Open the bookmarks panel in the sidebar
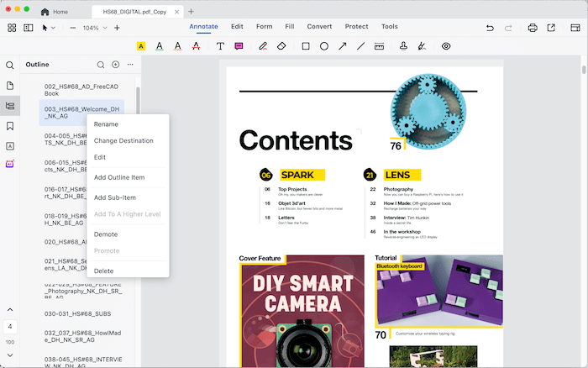This screenshot has width=588, height=368. click(10, 126)
